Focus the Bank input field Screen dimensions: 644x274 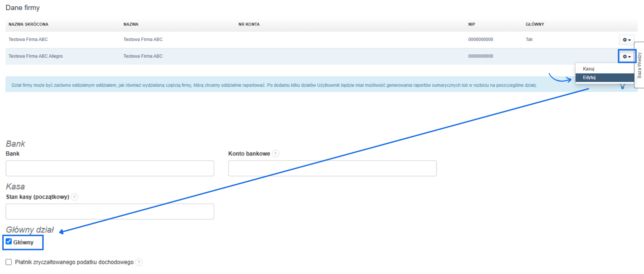point(110,168)
